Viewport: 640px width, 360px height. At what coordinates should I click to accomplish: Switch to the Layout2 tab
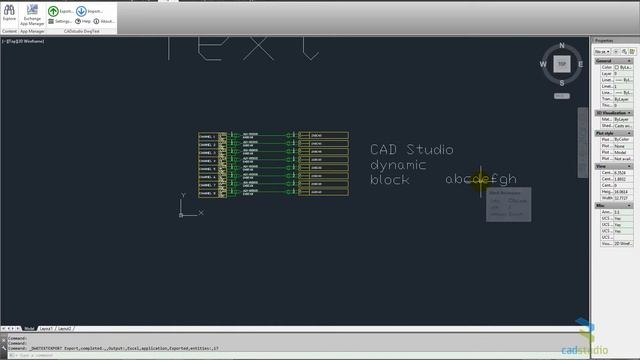tap(64, 329)
